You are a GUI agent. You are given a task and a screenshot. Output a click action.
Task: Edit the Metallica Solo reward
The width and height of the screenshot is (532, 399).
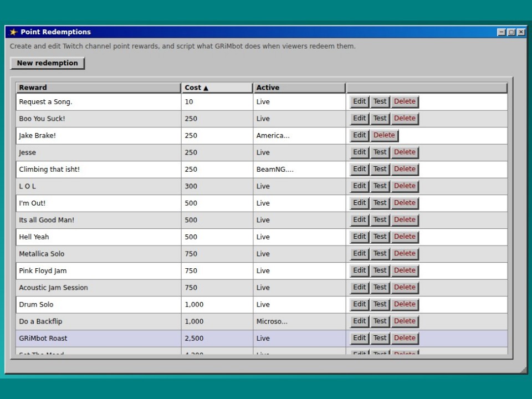pos(359,253)
